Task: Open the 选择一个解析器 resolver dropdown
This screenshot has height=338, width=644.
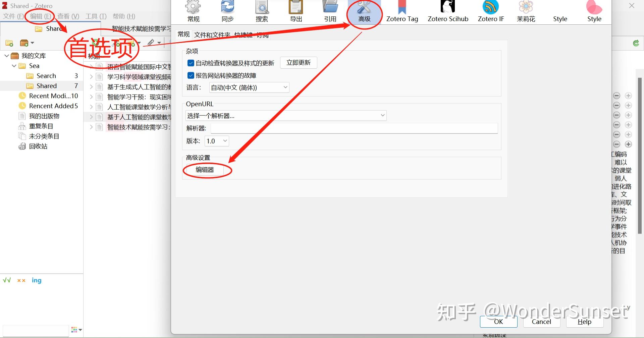Action: [286, 116]
